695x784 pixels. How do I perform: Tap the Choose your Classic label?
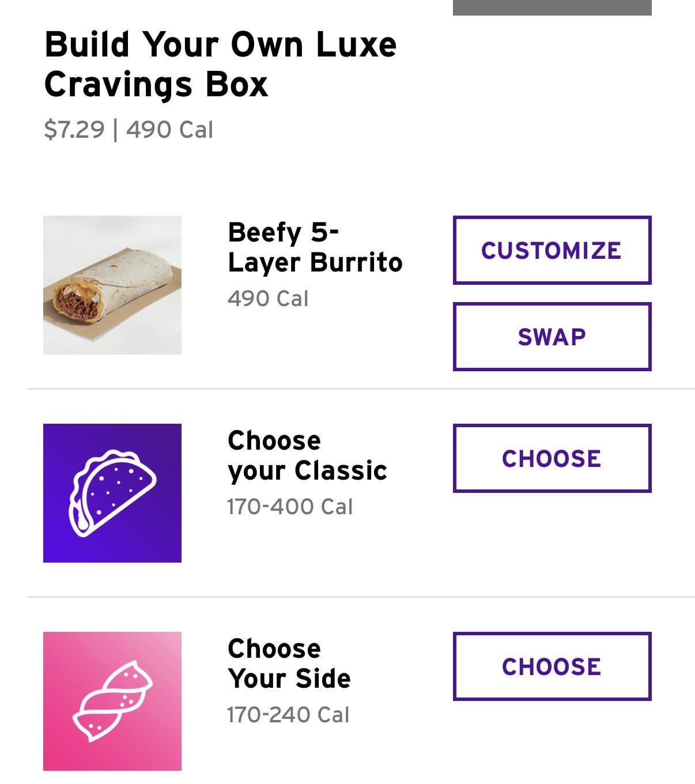click(x=307, y=455)
